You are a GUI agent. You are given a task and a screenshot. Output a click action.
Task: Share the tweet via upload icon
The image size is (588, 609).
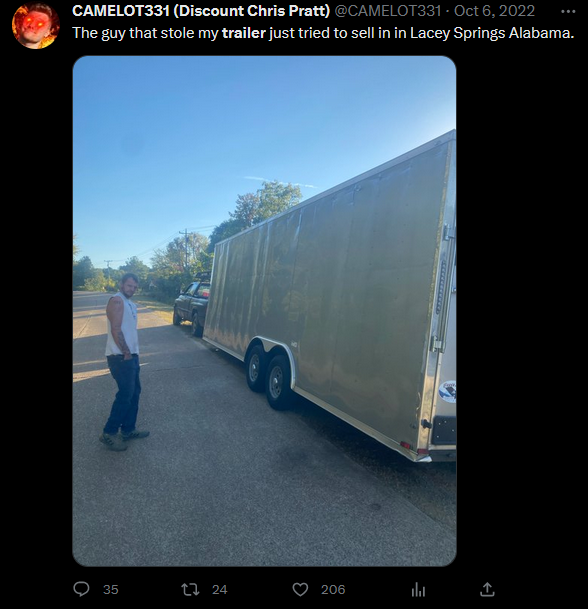[x=487, y=589]
